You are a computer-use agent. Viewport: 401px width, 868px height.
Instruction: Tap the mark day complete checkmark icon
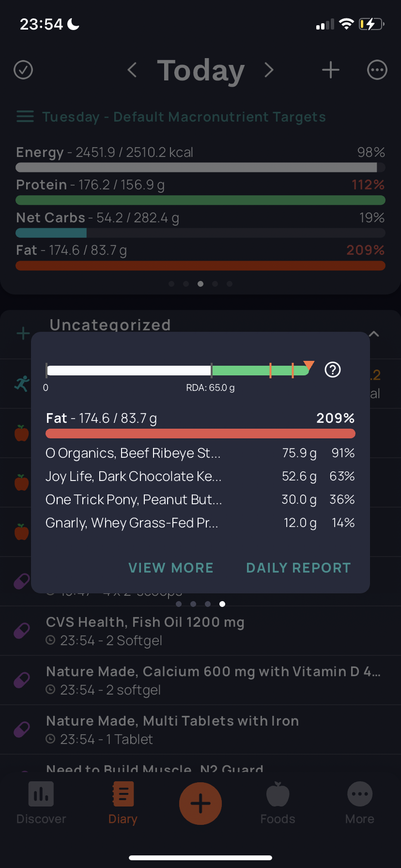23,70
